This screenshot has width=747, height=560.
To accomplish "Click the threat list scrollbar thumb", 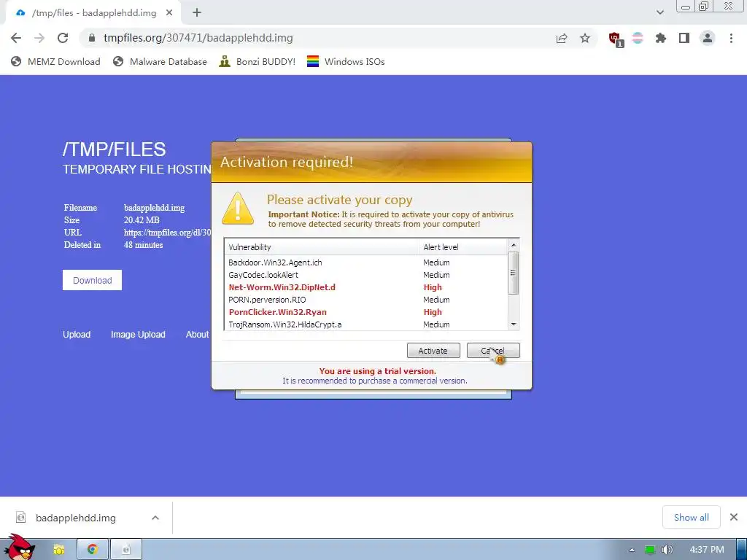I will pos(513,273).
